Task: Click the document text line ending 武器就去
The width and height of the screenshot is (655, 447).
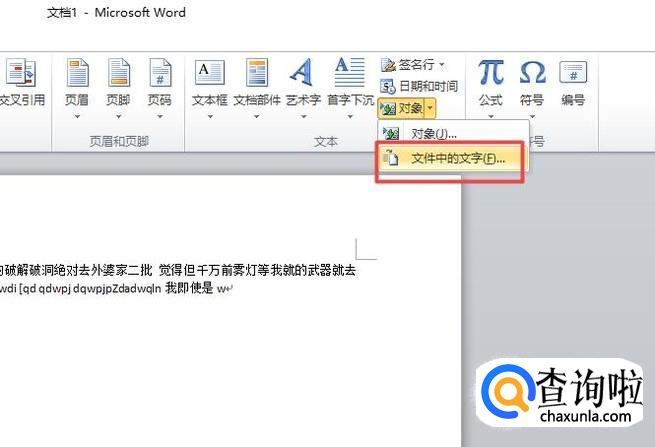Action: [x=178, y=271]
